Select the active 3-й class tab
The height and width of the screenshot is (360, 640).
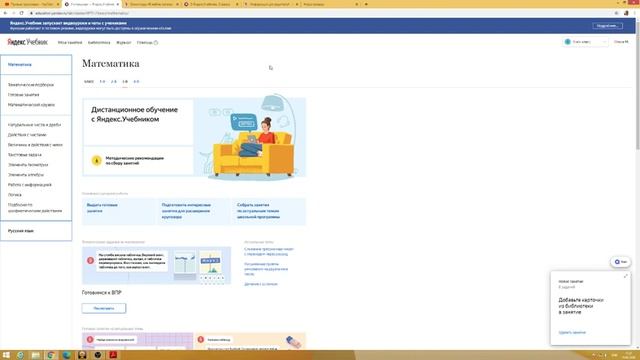click(x=125, y=82)
